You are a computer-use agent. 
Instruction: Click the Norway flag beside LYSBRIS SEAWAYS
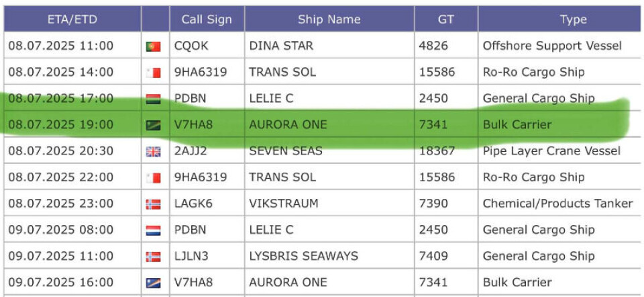pyautogui.click(x=153, y=257)
